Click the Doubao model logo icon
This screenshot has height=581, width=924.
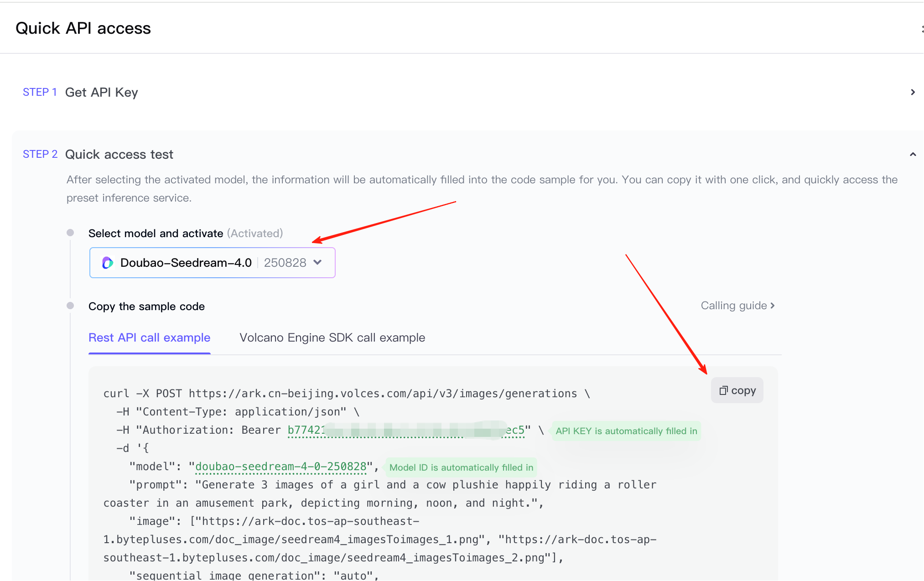(107, 263)
